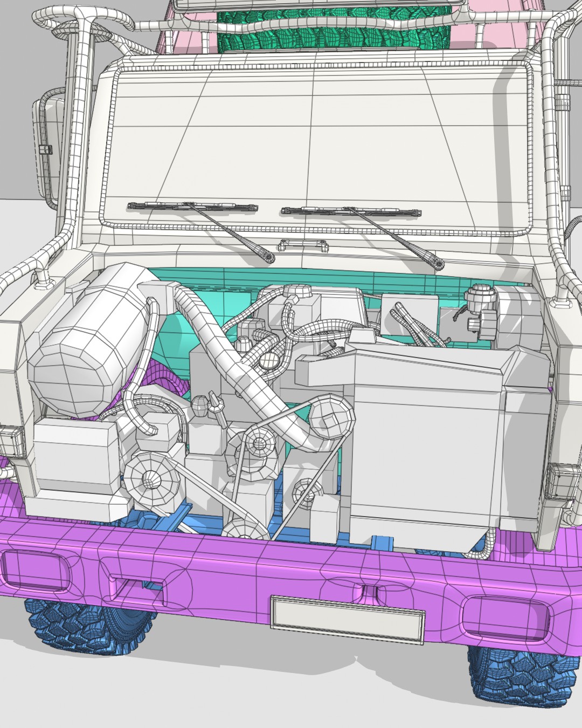Select the right windshield wiper blade
This screenshot has width=582, height=728.
tap(350, 211)
